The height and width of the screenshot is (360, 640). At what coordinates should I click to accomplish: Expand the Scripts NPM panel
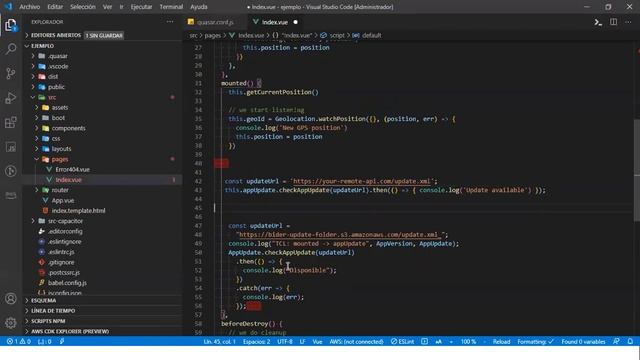point(48,321)
